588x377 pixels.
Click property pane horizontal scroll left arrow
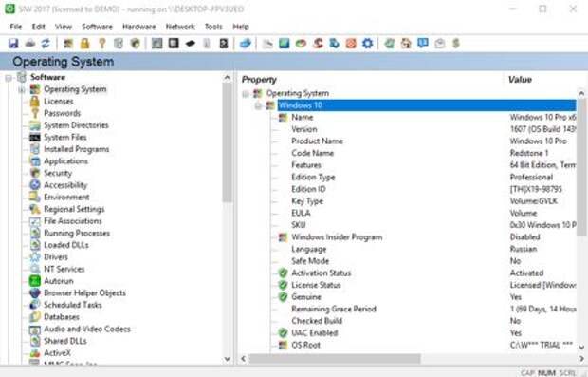tap(244, 359)
